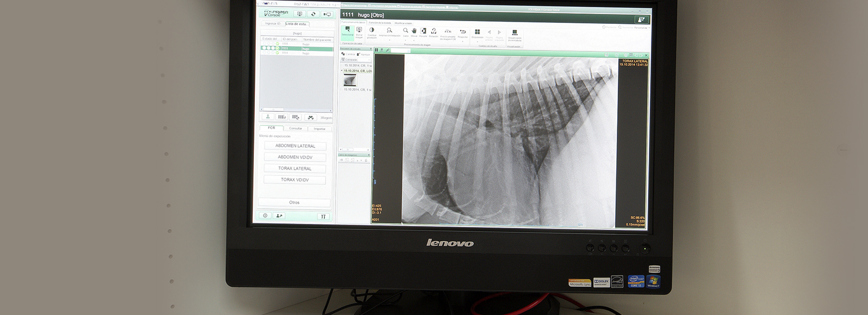Go to Página anterior
Image resolution: width=868 pixels, height=315 pixels.
(489, 34)
